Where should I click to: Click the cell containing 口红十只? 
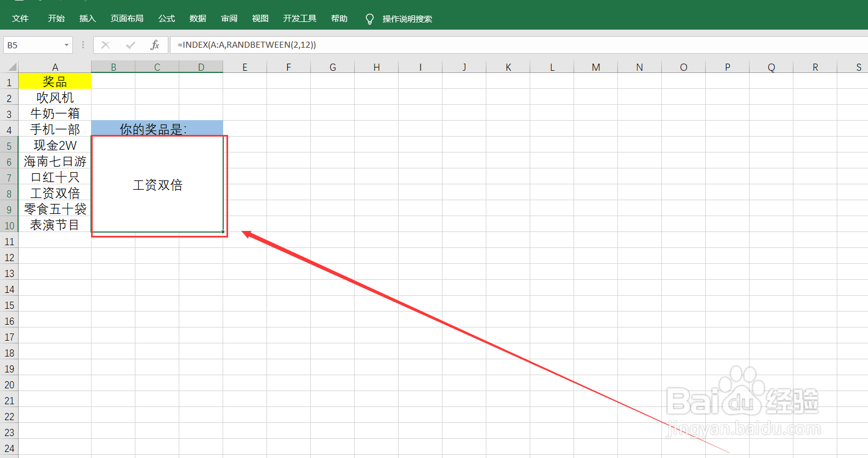pyautogui.click(x=55, y=177)
